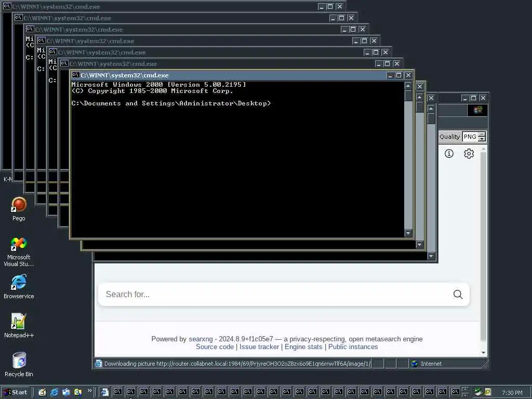Click the yellow system tray icon
The height and width of the screenshot is (399, 532).
click(x=488, y=392)
